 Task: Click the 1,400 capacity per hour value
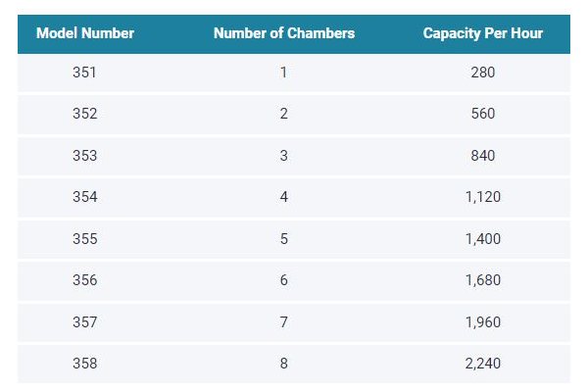tap(482, 239)
